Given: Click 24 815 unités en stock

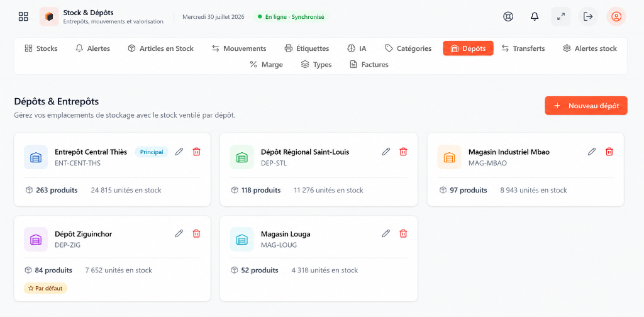Looking at the screenshot, I should (126, 190).
